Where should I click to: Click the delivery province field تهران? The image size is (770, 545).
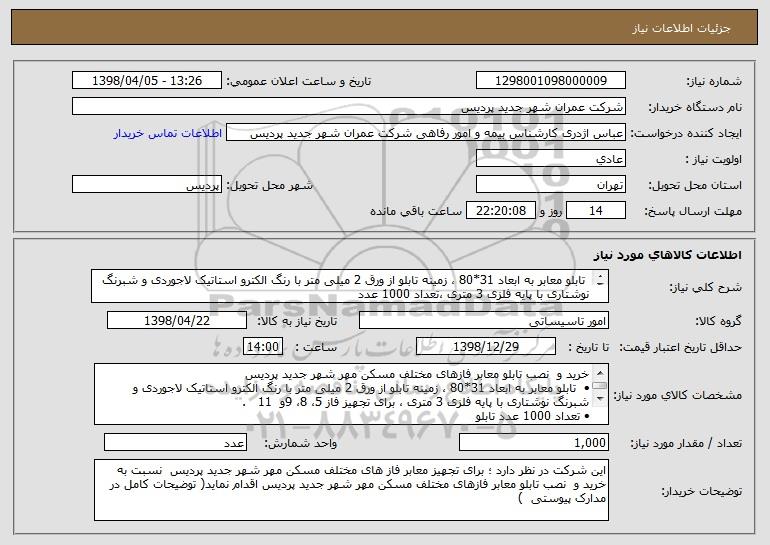click(550, 185)
